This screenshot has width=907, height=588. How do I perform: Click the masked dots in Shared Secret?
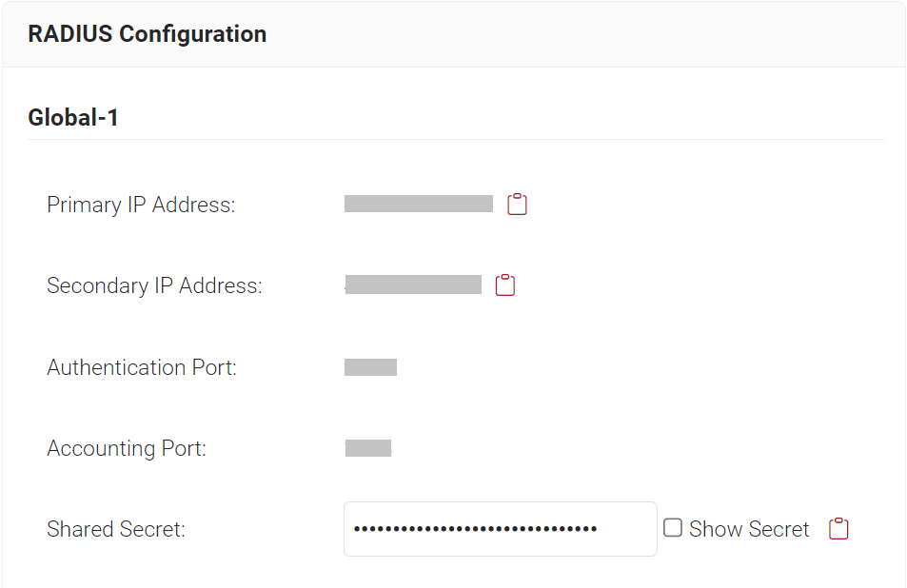[475, 529]
